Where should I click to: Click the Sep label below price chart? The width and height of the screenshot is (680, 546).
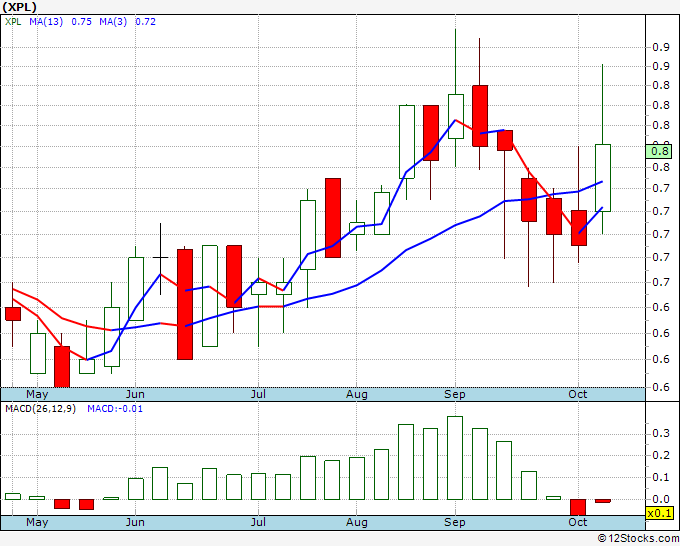pos(455,395)
